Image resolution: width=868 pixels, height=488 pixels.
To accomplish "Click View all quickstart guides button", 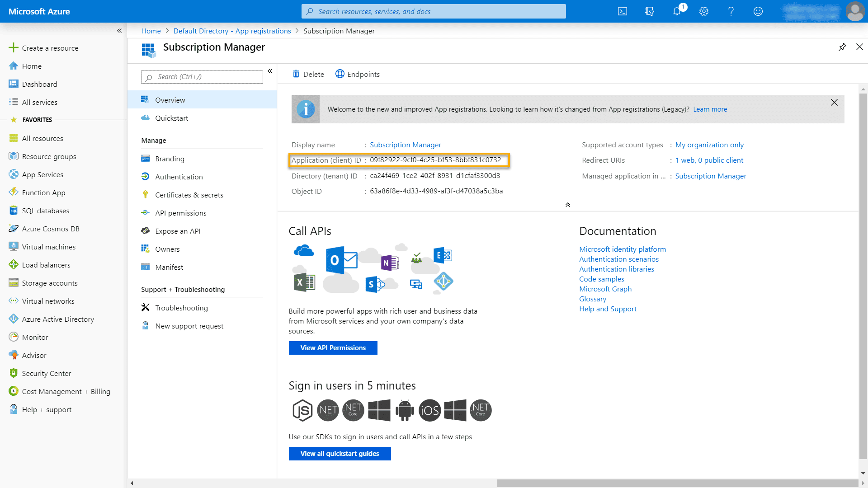I will click(x=340, y=454).
